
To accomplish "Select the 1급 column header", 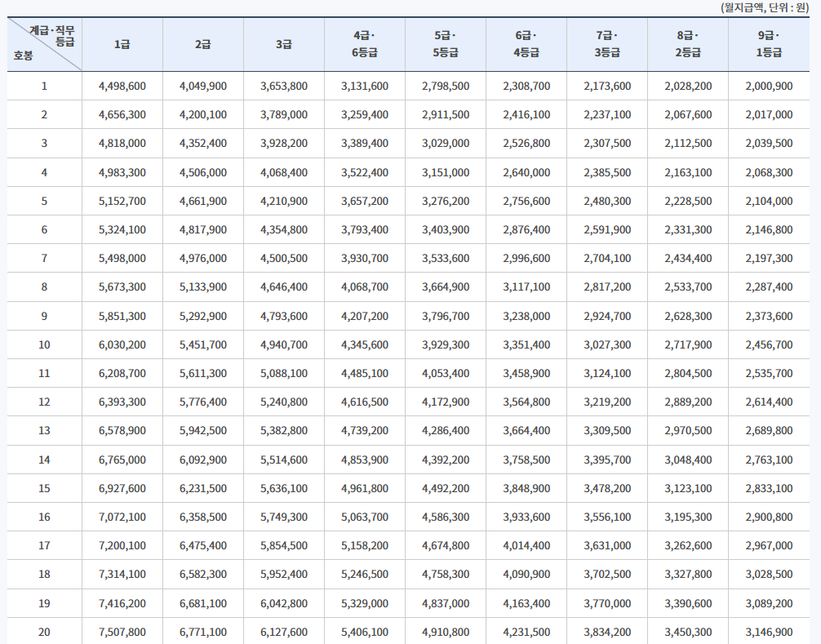I will pyautogui.click(x=123, y=45).
